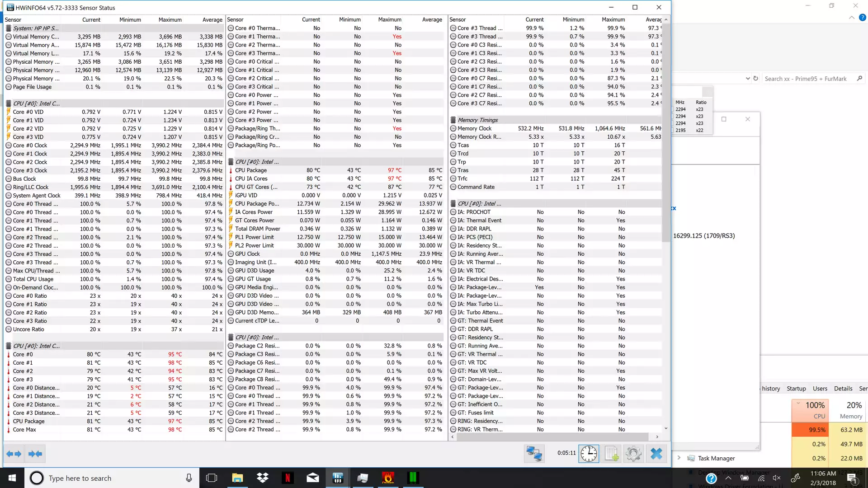The width and height of the screenshot is (868, 488).
Task: Open the HWiNFO taskbar icon
Action: 337,478
